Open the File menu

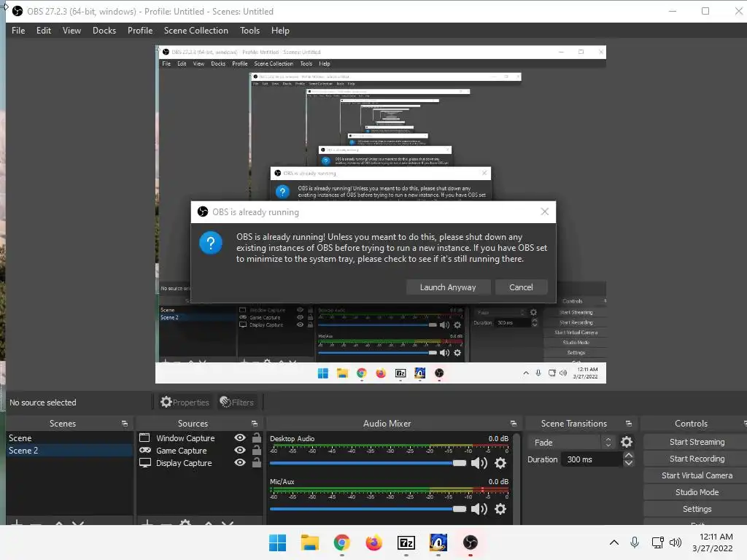(18, 31)
